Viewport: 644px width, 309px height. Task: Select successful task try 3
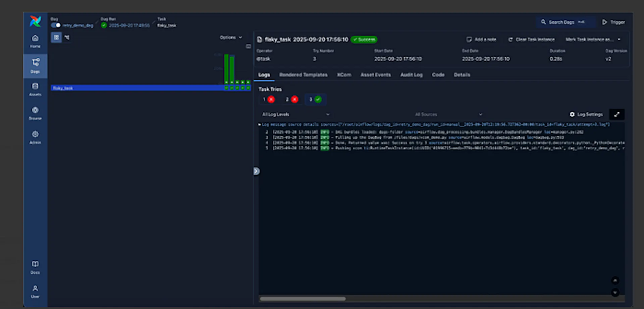pos(315,99)
